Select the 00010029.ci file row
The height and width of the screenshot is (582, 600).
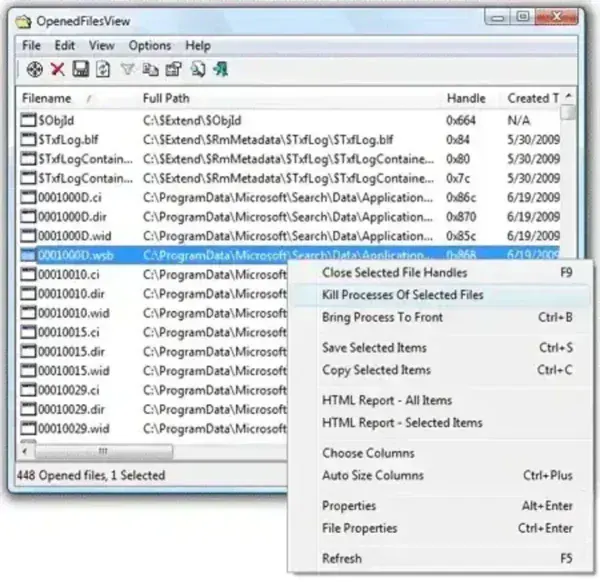pyautogui.click(x=153, y=390)
